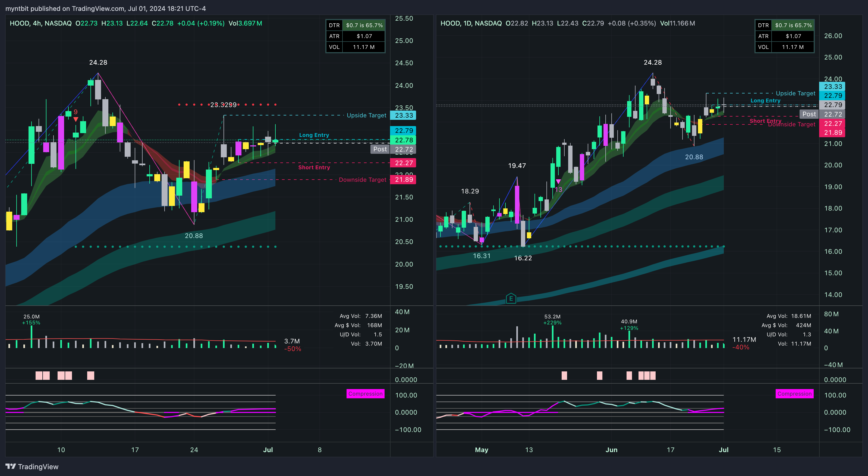Click the '53.2M +229%' volume spike label
Image resolution: width=868 pixels, height=476 pixels.
pyautogui.click(x=552, y=320)
